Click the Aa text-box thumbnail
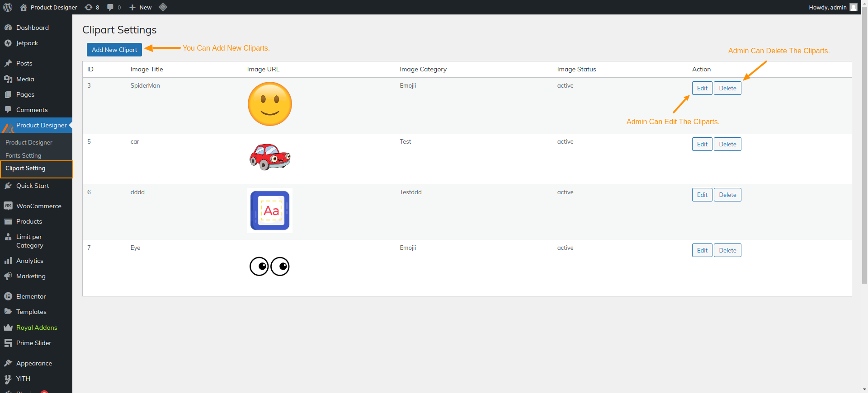The width and height of the screenshot is (868, 393). point(270,211)
